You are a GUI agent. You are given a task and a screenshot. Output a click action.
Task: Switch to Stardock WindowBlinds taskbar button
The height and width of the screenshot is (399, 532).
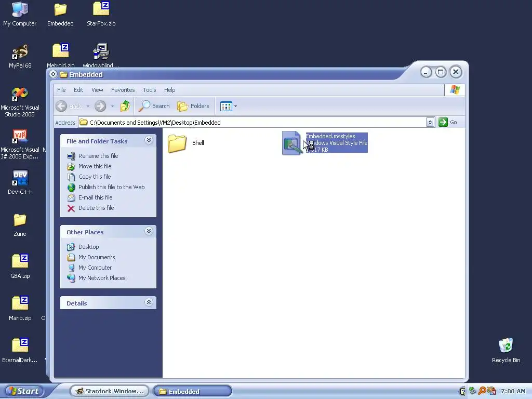pyautogui.click(x=109, y=391)
